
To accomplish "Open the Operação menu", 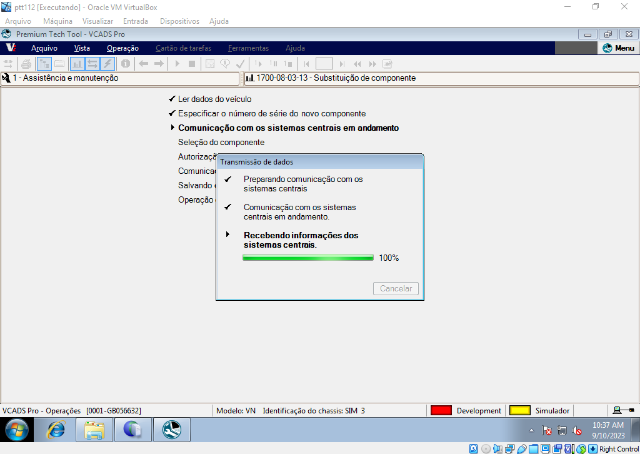I will pyautogui.click(x=122, y=48).
